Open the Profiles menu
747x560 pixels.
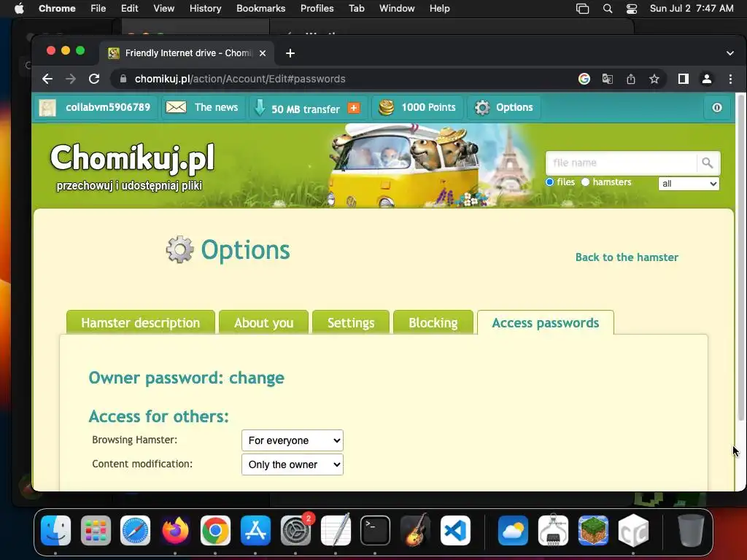(317, 9)
